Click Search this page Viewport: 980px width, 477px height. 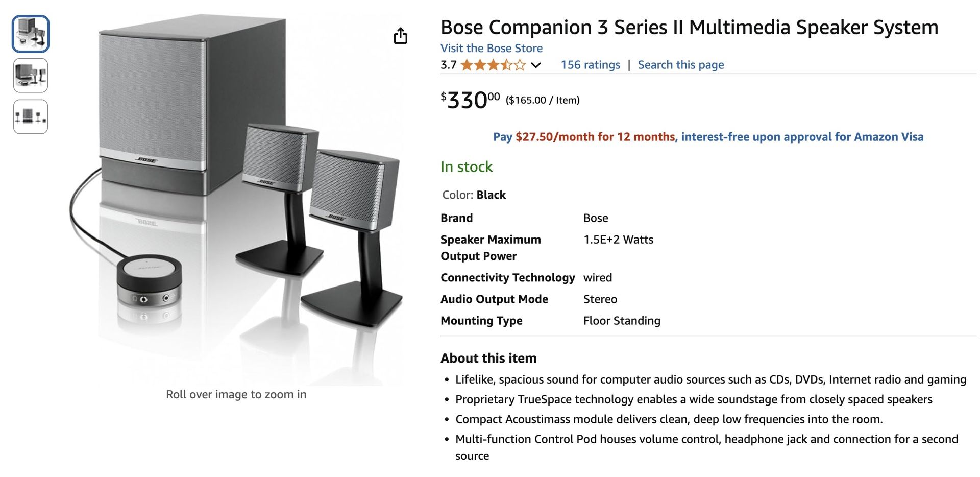680,65
